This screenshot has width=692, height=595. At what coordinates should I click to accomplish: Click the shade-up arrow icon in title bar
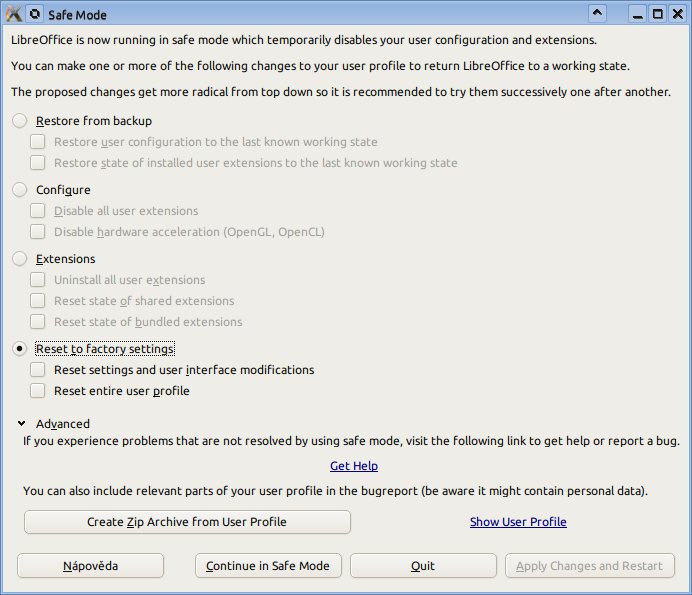click(x=597, y=13)
